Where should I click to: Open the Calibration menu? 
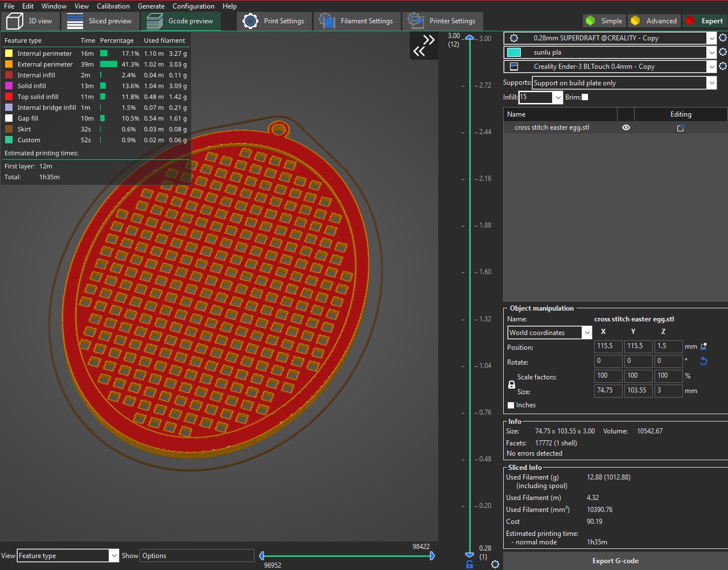tap(113, 6)
